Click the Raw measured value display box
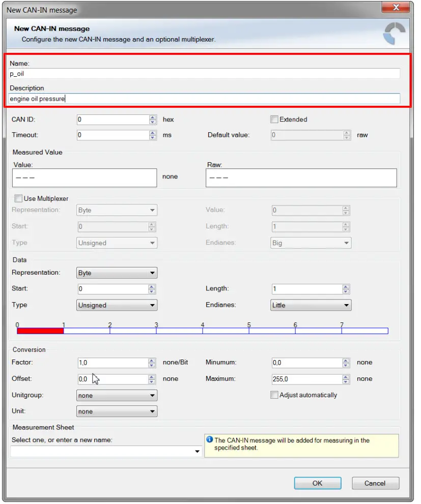The height and width of the screenshot is (504, 421). (301, 178)
